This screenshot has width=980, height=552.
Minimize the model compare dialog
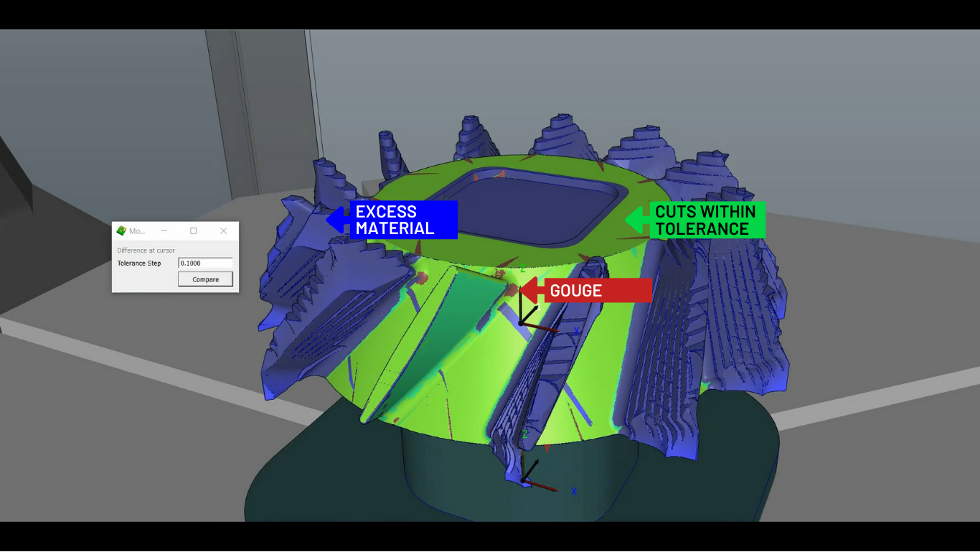[x=164, y=231]
